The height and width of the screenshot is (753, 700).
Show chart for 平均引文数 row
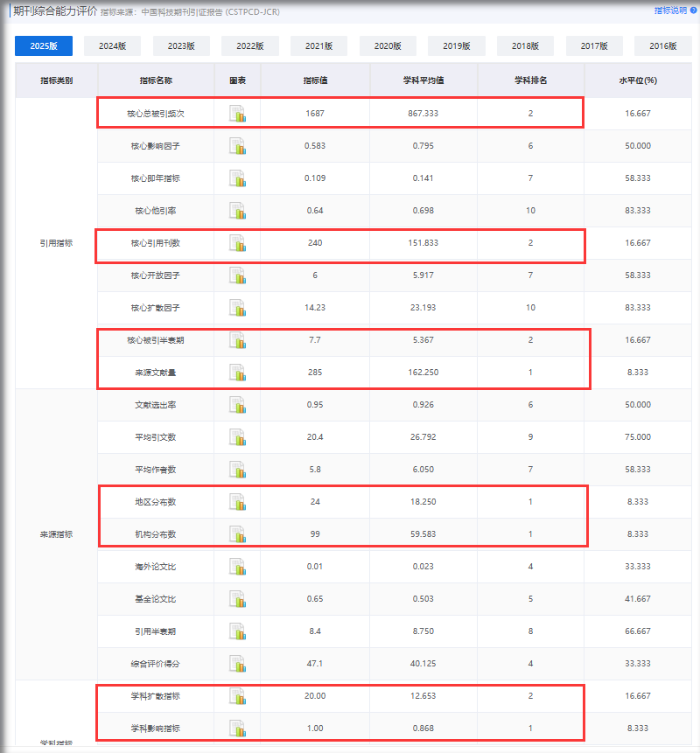click(237, 437)
